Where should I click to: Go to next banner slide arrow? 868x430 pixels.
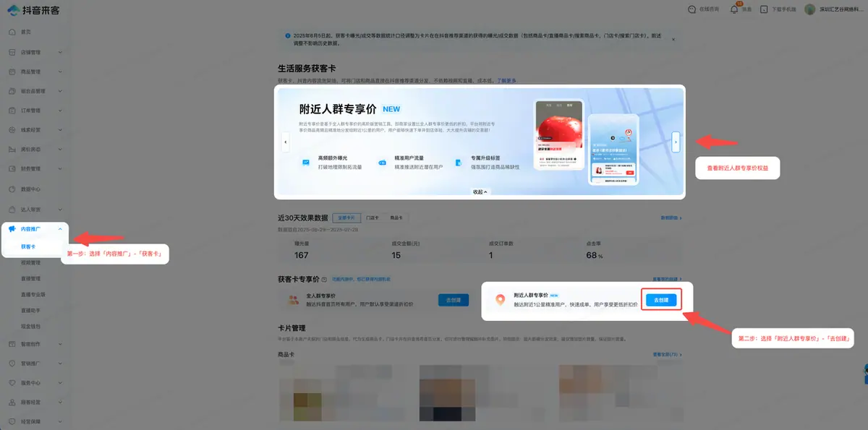676,142
